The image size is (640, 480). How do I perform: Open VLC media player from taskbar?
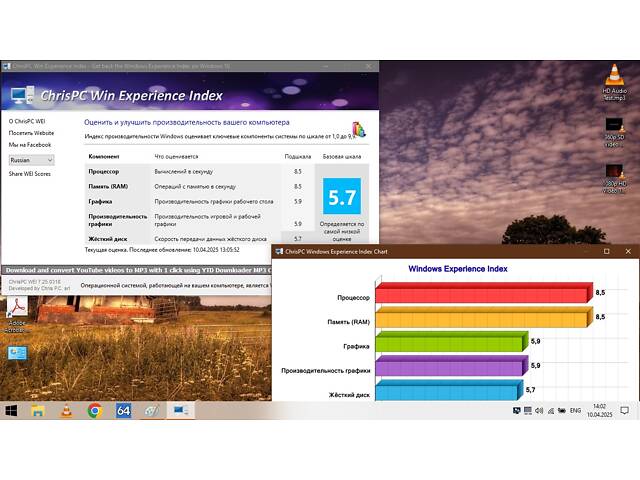click(x=66, y=411)
